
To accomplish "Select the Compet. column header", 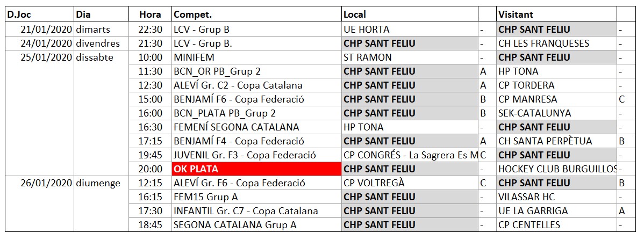I will click(x=256, y=15).
